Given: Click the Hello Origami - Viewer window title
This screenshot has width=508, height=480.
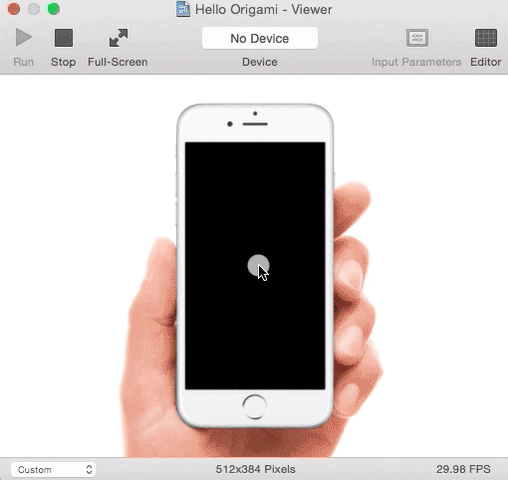Looking at the screenshot, I should pyautogui.click(x=263, y=9).
